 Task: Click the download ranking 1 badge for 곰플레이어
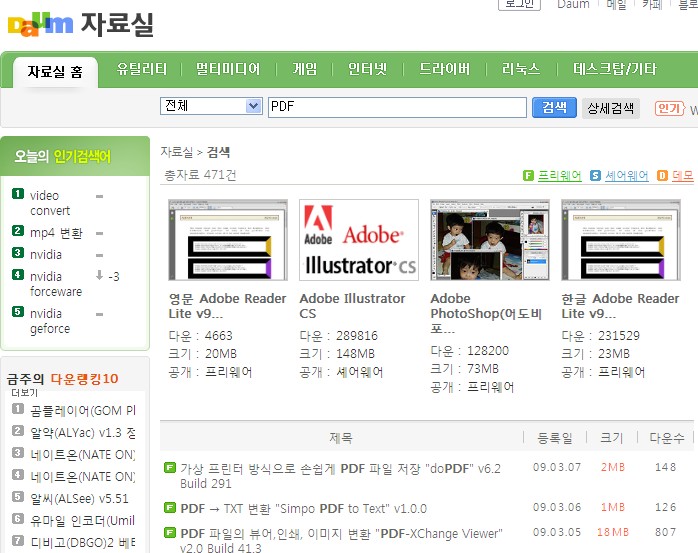[x=18, y=409]
